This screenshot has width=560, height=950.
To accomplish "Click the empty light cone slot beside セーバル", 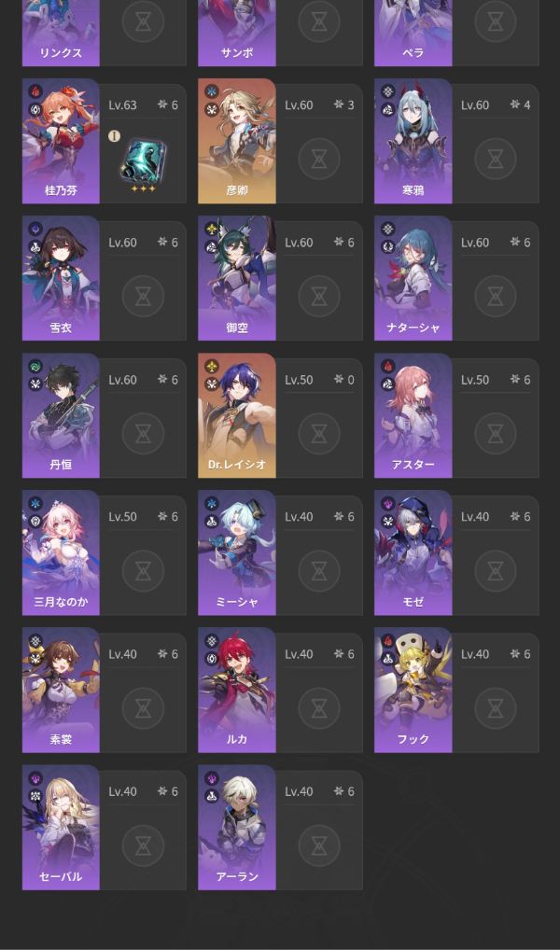I will click(x=143, y=845).
